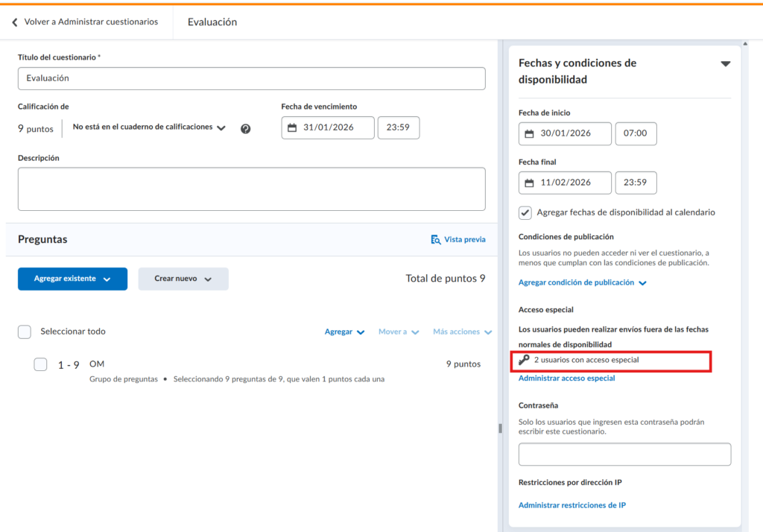Expand the Crear nuevo dropdown
The width and height of the screenshot is (763, 532).
tap(183, 279)
